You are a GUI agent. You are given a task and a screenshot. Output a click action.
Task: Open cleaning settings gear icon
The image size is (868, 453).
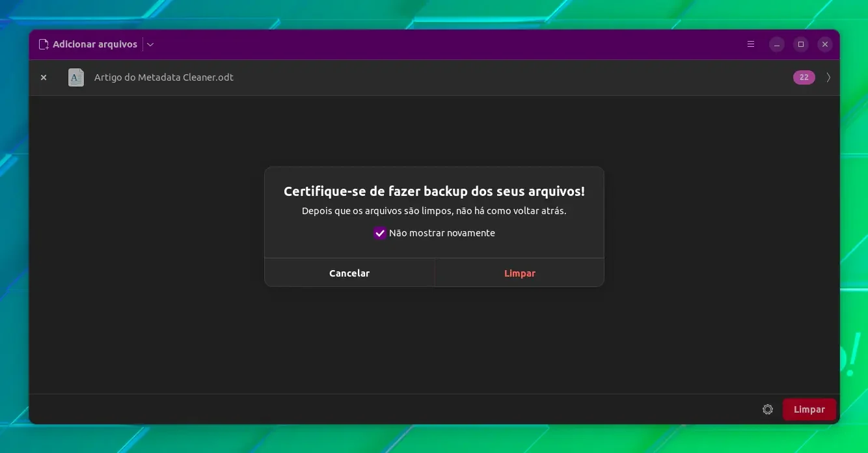(x=768, y=409)
